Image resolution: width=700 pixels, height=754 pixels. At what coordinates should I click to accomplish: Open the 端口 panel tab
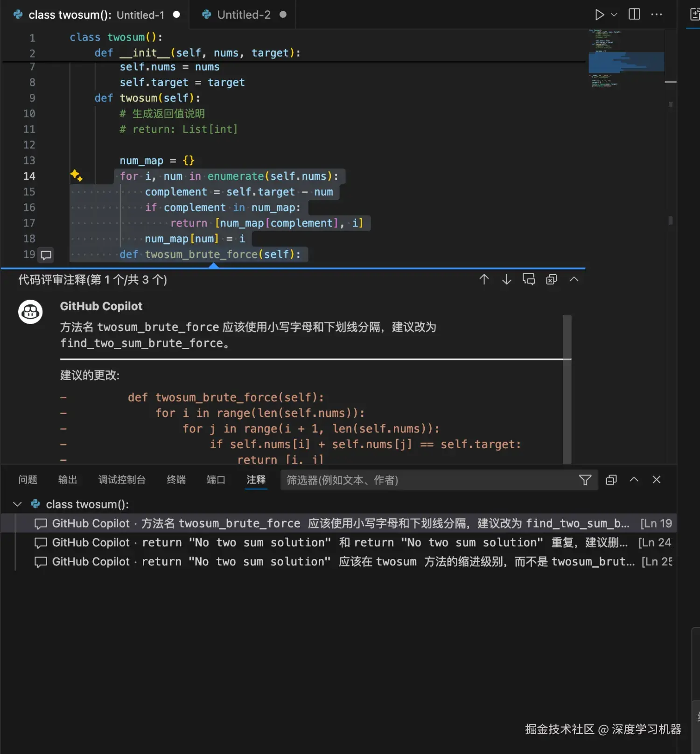tap(216, 480)
